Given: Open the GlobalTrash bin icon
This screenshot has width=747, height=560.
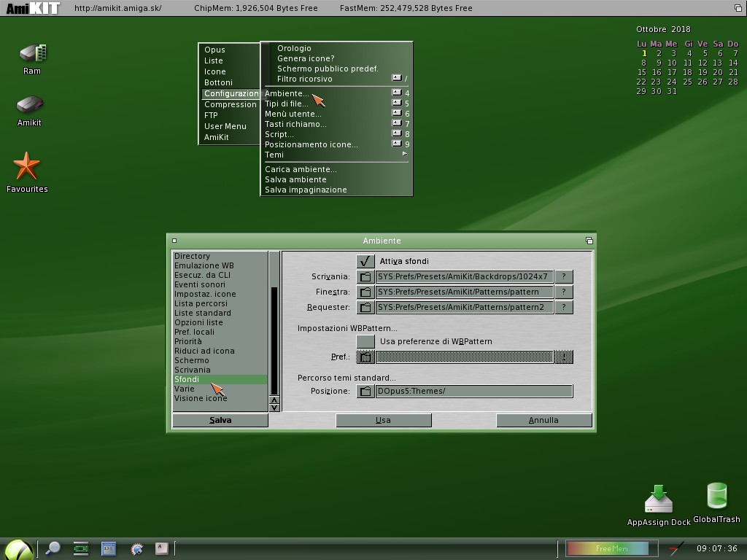Looking at the screenshot, I should [716, 497].
